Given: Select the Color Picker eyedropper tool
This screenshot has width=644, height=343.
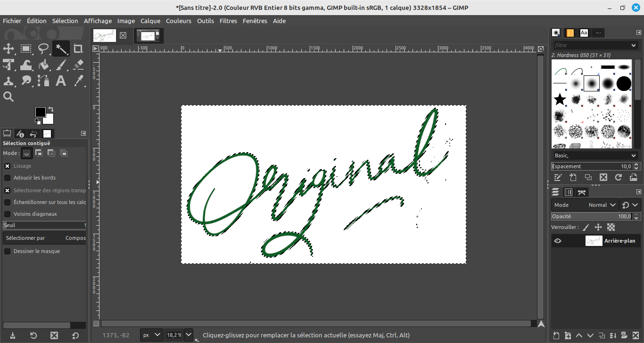Looking at the screenshot, I should 78,81.
